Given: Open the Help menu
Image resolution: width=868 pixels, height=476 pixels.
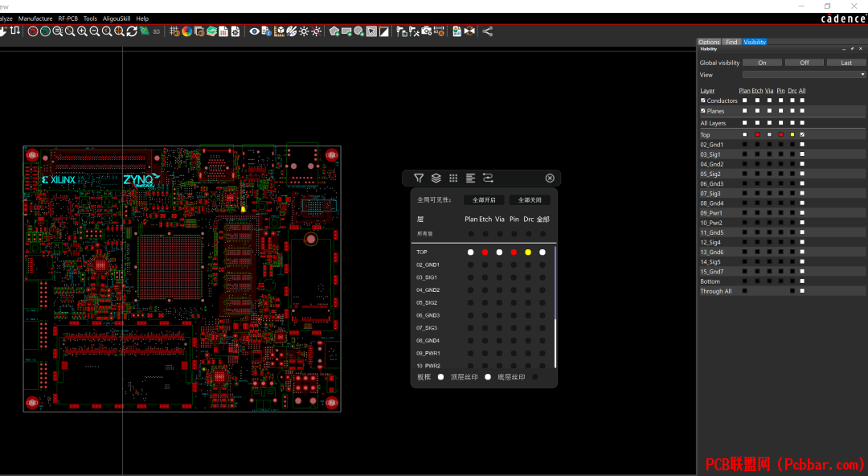Looking at the screenshot, I should click(142, 18).
